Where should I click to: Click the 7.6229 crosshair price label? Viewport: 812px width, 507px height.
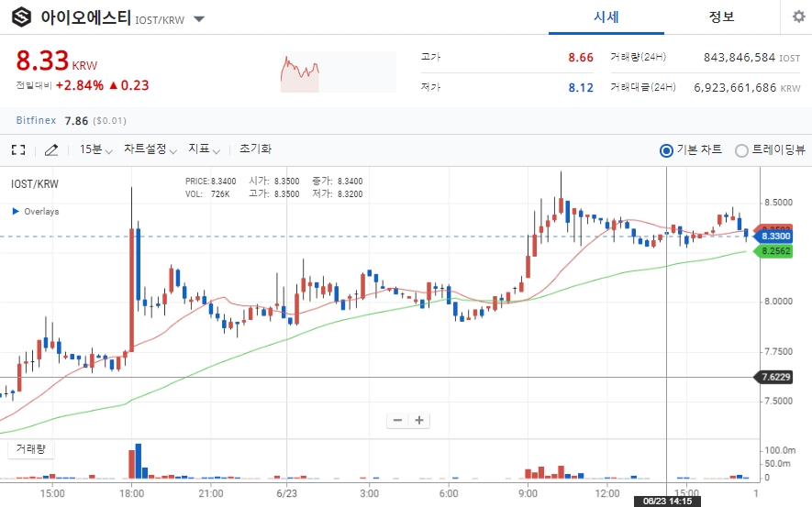tap(773, 377)
